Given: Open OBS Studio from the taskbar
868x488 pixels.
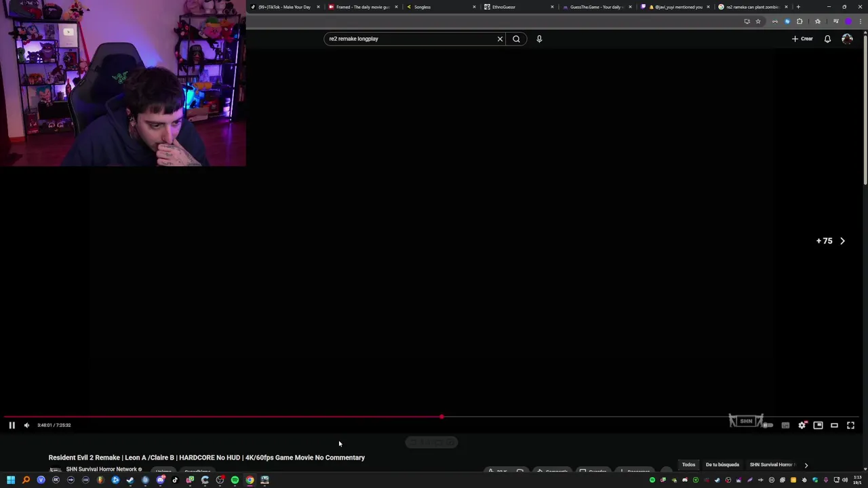Looking at the screenshot, I should [220, 480].
